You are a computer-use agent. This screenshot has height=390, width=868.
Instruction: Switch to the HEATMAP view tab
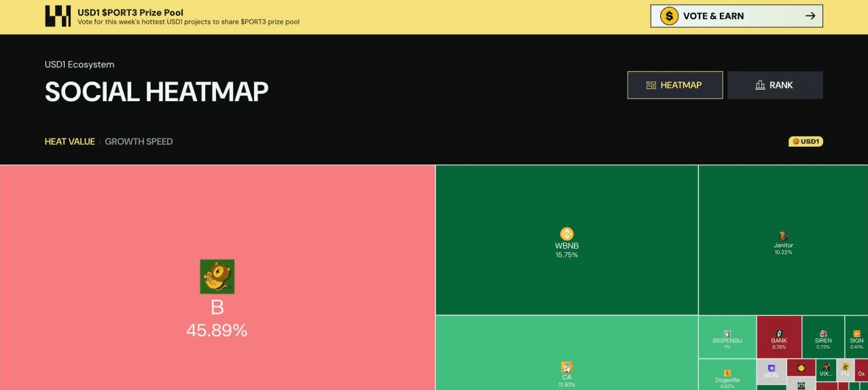pyautogui.click(x=674, y=85)
